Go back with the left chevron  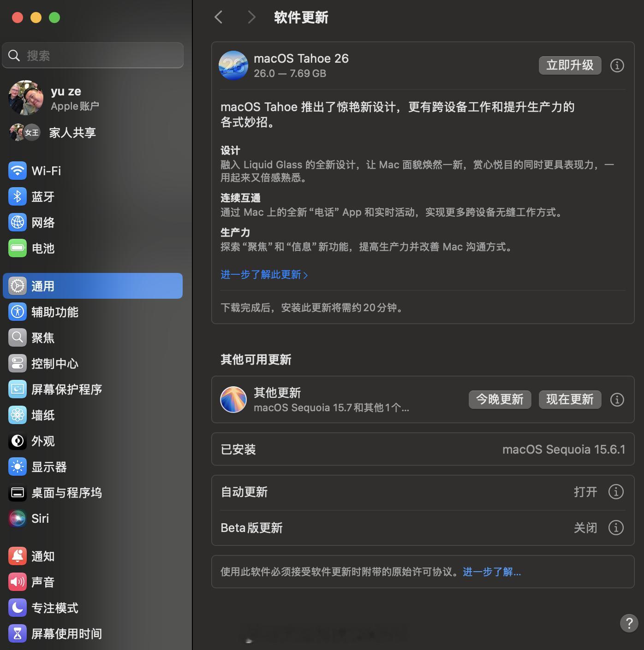click(219, 18)
